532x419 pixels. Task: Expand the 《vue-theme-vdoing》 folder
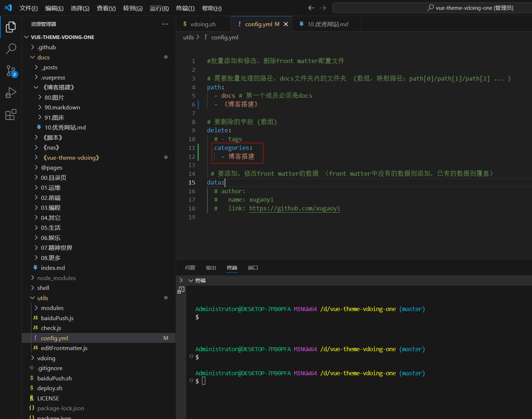pyautogui.click(x=98, y=158)
